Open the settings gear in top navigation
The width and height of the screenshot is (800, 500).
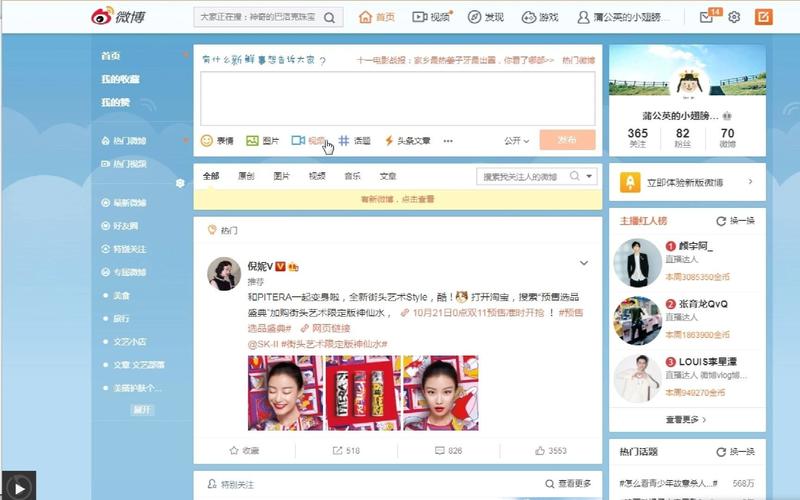734,17
